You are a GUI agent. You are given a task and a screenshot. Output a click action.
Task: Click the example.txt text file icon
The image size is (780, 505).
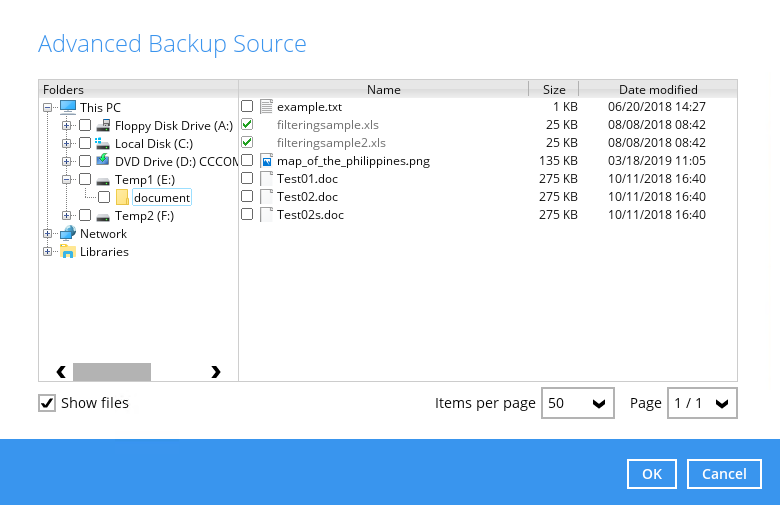[267, 106]
